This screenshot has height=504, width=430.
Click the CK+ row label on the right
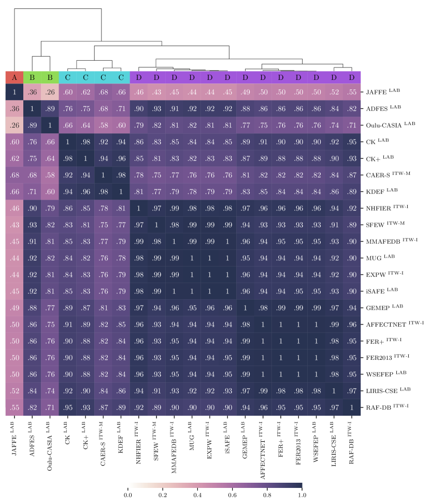pyautogui.click(x=380, y=159)
